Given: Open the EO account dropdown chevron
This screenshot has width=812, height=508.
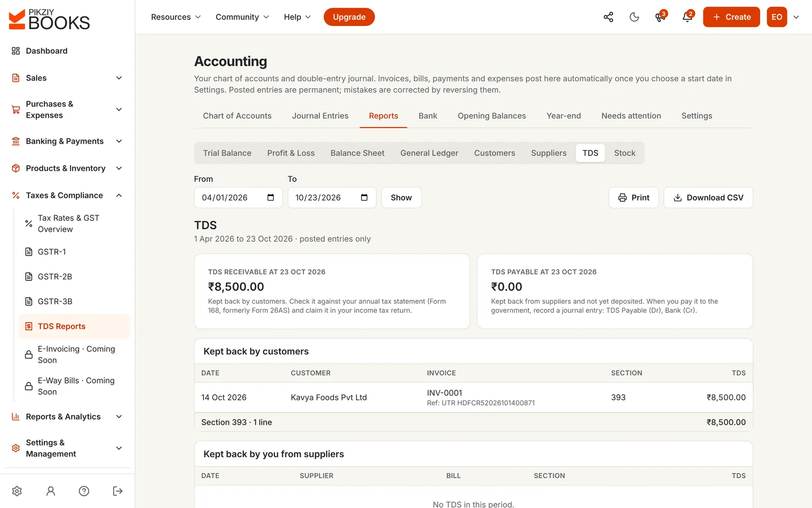Looking at the screenshot, I should pyautogui.click(x=796, y=17).
